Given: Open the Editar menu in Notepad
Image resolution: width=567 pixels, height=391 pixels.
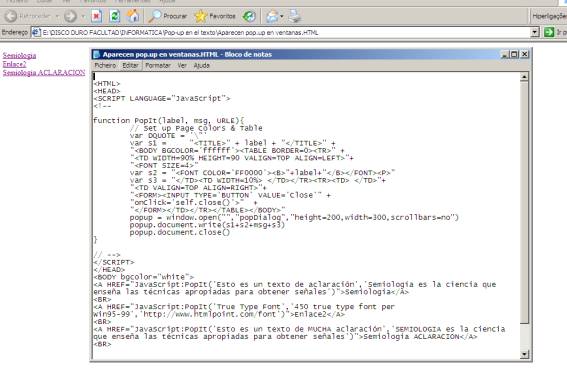Looking at the screenshot, I should [x=130, y=65].
